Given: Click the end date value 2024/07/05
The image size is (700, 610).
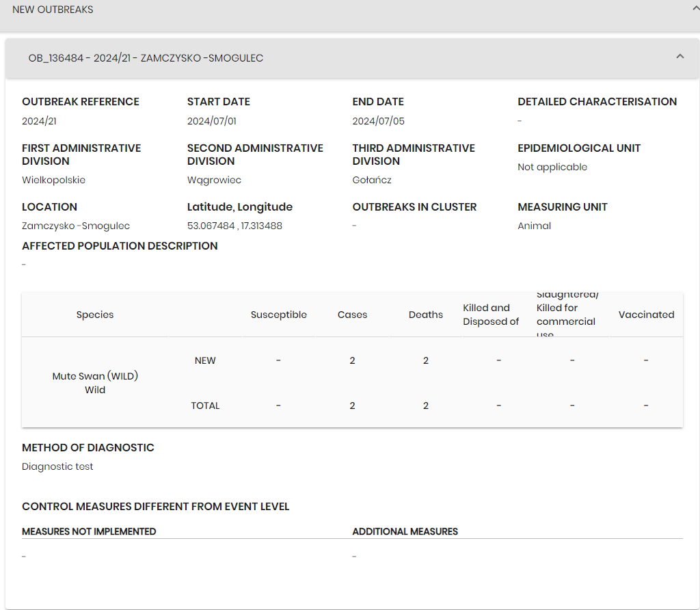Looking at the screenshot, I should click(377, 121).
